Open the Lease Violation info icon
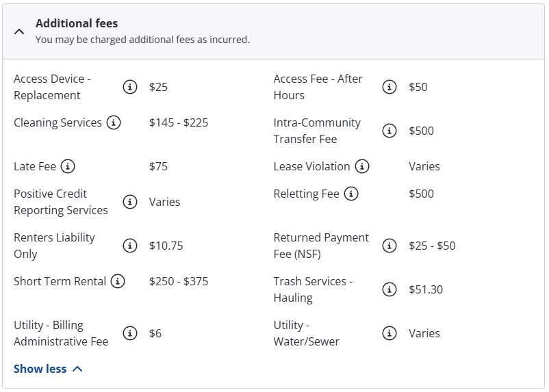This screenshot has height=392, width=549. point(361,166)
